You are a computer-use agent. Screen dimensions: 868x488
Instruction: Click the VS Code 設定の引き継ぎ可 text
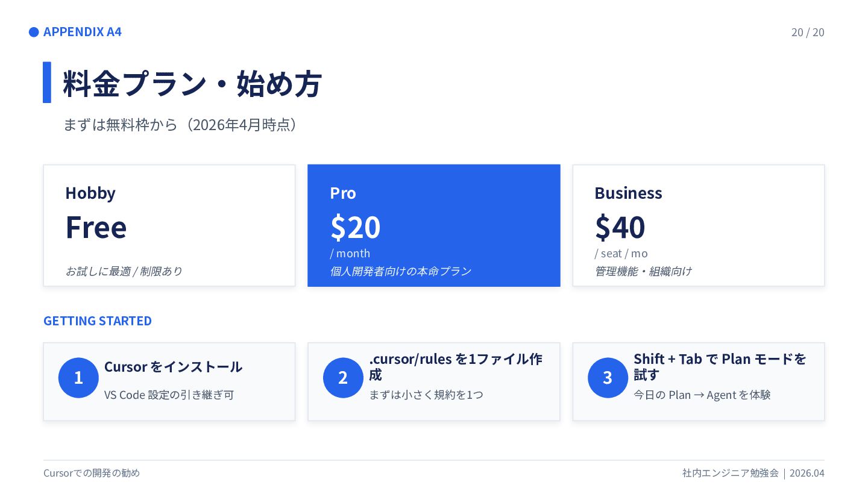[x=169, y=395]
